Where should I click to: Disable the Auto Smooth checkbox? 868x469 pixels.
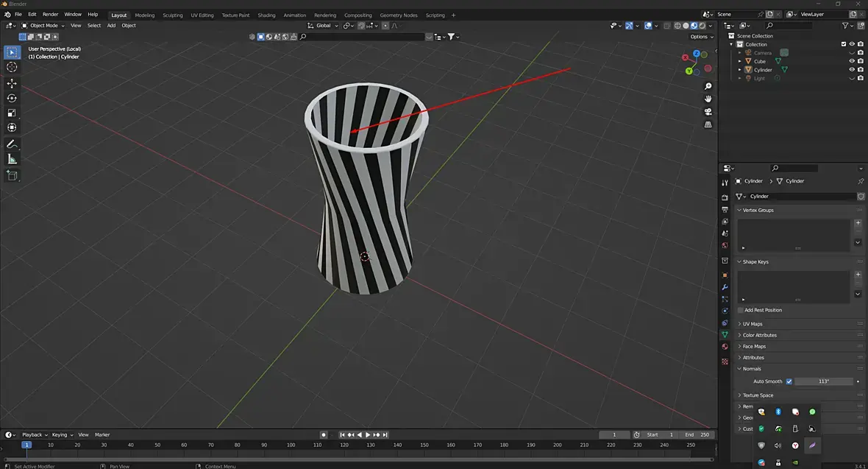pyautogui.click(x=789, y=381)
